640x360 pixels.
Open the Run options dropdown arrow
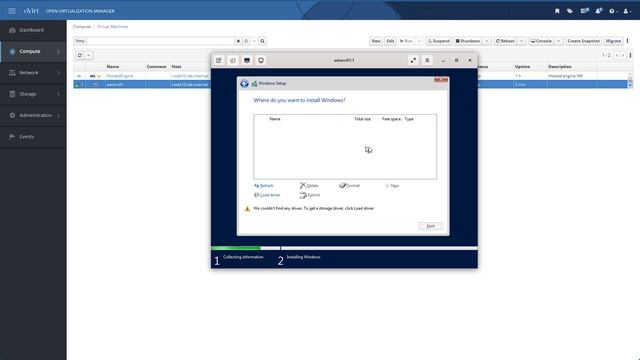click(419, 41)
